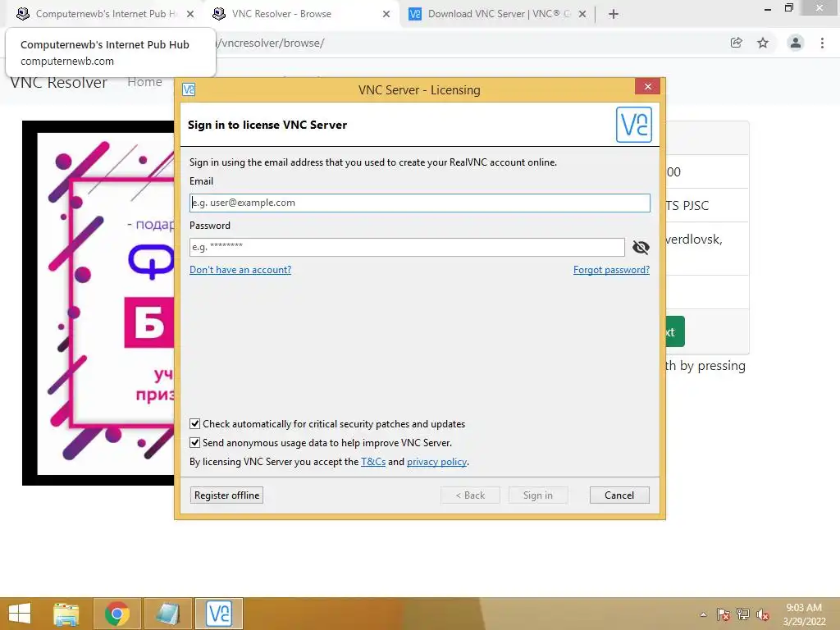
Task: Cancel the VNC Server licensing dialog
Action: point(619,495)
